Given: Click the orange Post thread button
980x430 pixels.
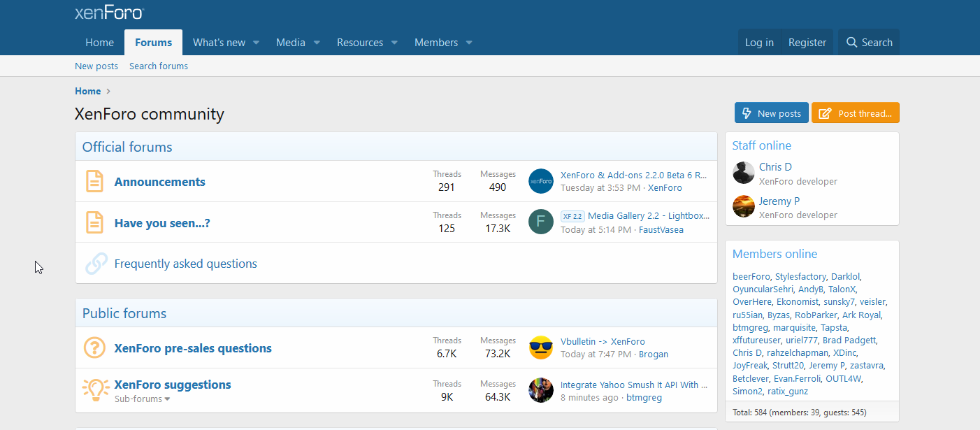Looking at the screenshot, I should 856,113.
